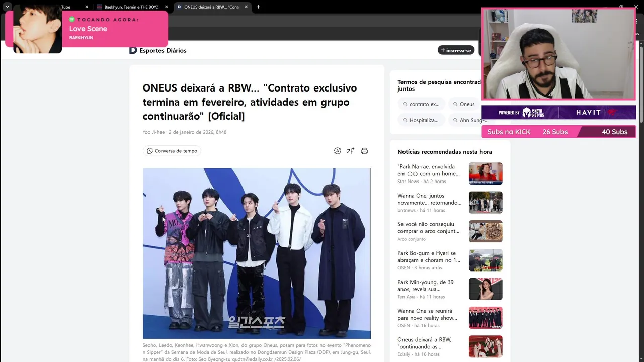This screenshot has width=644, height=362.
Task: Search the "Ahn Sung-..." term chip
Action: [x=470, y=120]
